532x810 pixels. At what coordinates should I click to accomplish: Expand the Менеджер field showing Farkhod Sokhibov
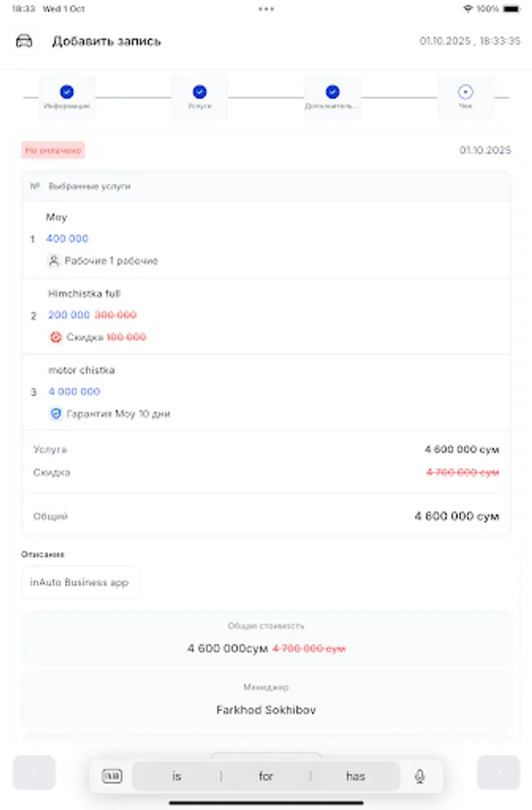pyautogui.click(x=266, y=701)
